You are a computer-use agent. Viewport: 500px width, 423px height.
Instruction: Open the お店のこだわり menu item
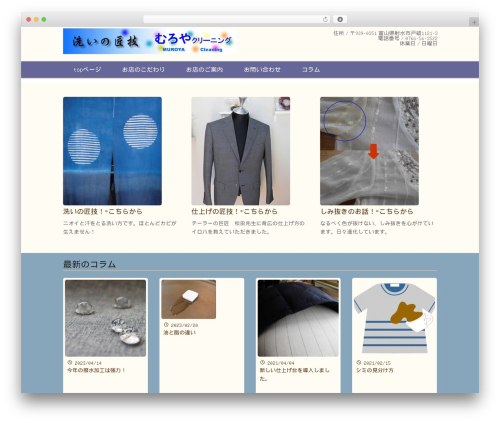tap(143, 69)
